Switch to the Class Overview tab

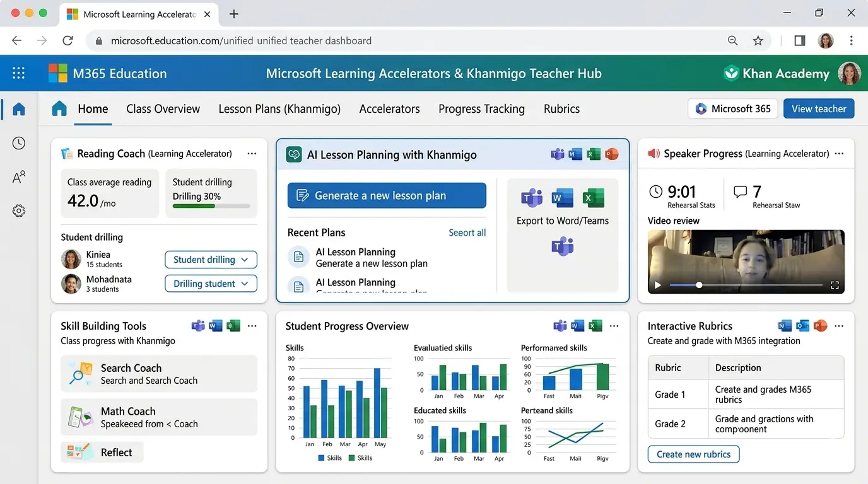coord(163,108)
